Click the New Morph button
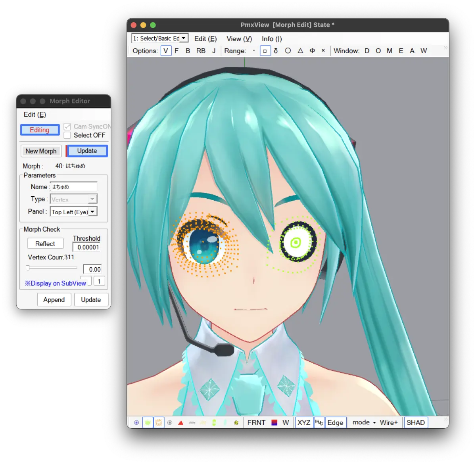Viewport: 476px width, 464px height. point(41,151)
